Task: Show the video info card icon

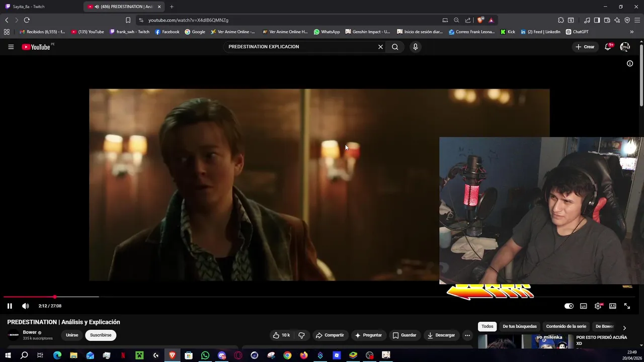Action: 629,63
